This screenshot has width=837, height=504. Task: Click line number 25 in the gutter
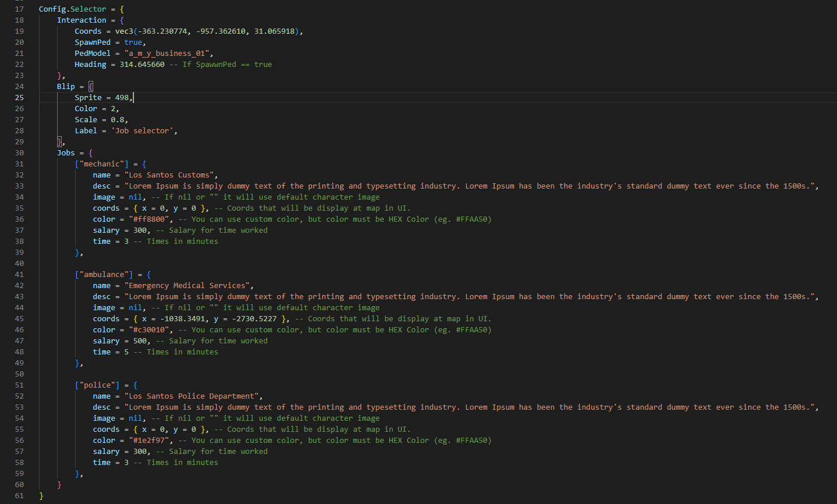point(19,98)
